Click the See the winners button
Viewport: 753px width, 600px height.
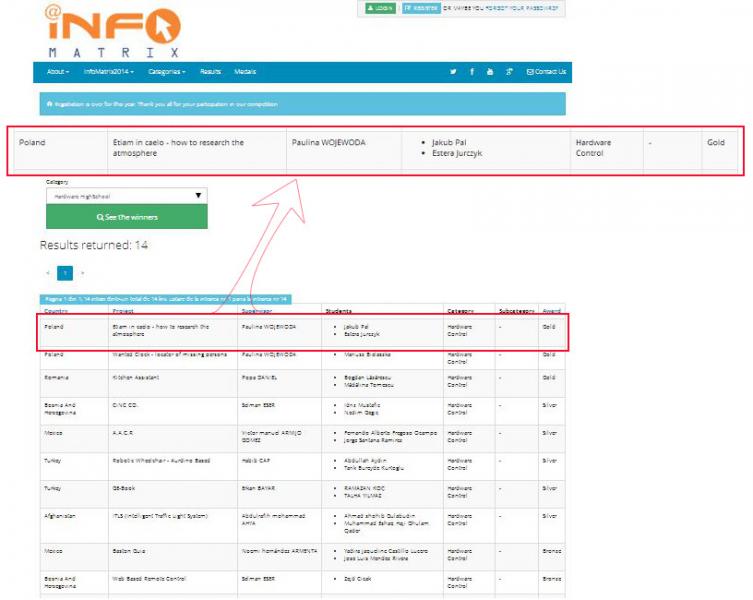click(x=127, y=217)
